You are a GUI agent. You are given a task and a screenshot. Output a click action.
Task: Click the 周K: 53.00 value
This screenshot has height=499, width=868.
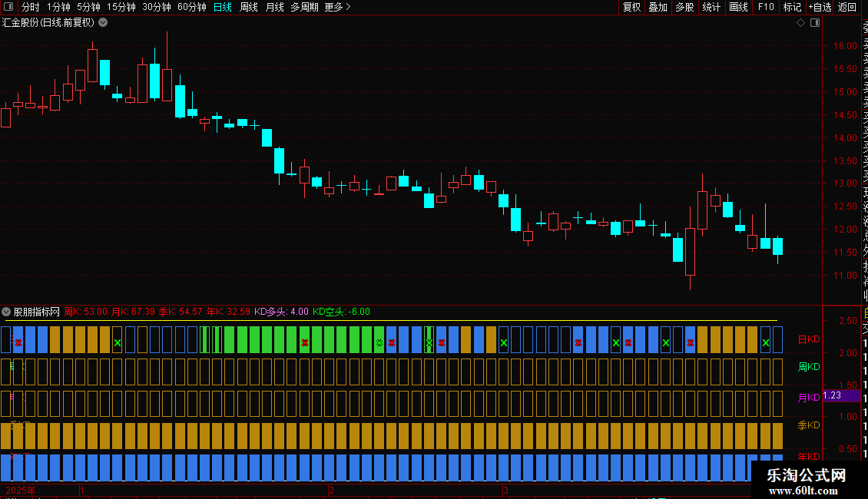pos(85,312)
